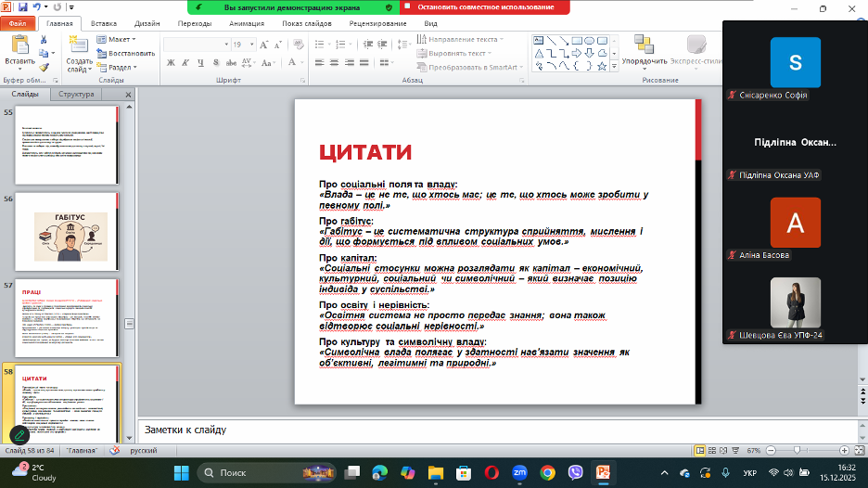868x488 pixels.
Task: Expand the Макет layout dropdown
Action: (116, 39)
